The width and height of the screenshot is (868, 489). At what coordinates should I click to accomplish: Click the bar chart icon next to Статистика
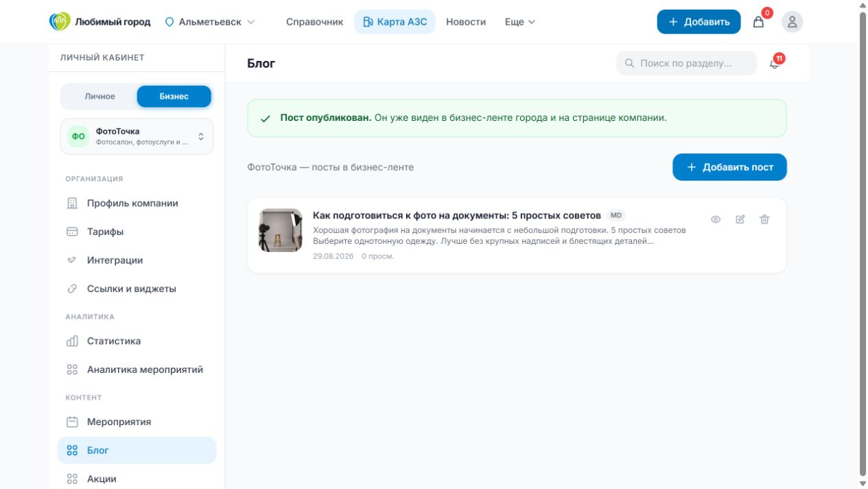pyautogui.click(x=72, y=341)
